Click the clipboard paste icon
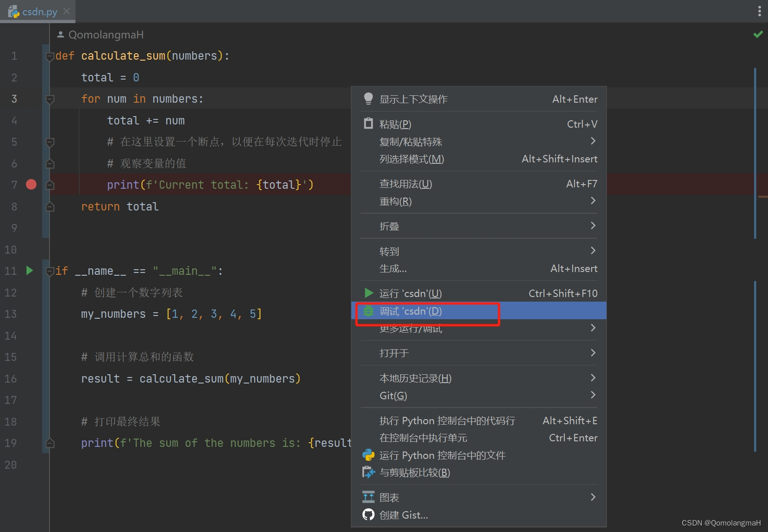The height and width of the screenshot is (532, 768). click(x=368, y=124)
